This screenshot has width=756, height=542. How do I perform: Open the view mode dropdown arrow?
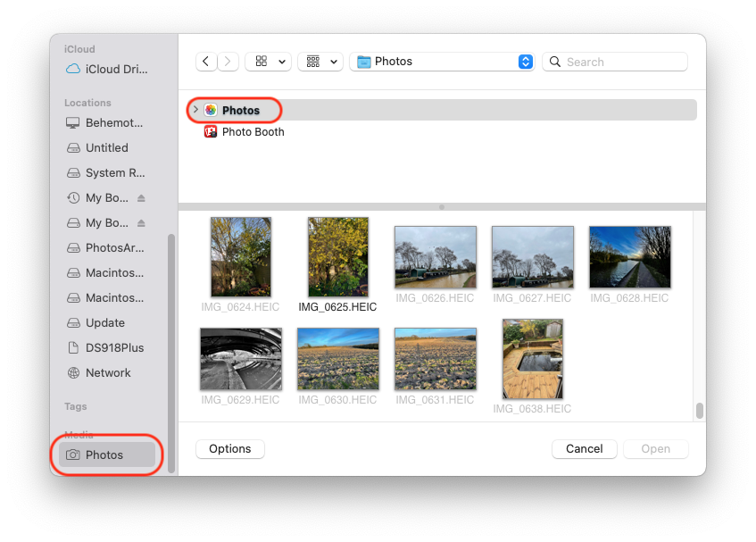(282, 62)
